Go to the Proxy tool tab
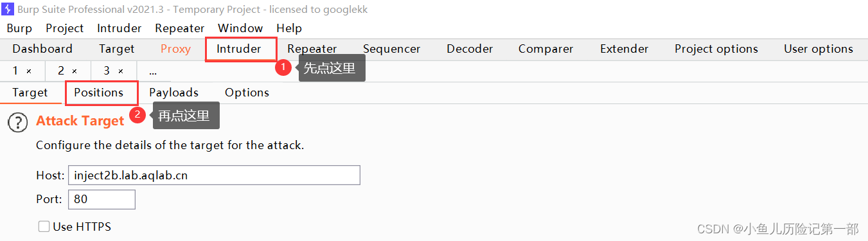The width and height of the screenshot is (868, 241). tap(175, 49)
